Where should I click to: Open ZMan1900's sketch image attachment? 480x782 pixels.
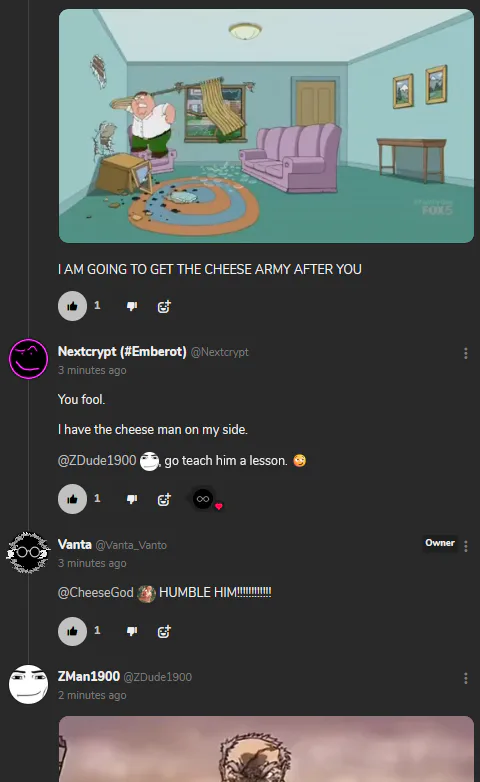(266, 749)
